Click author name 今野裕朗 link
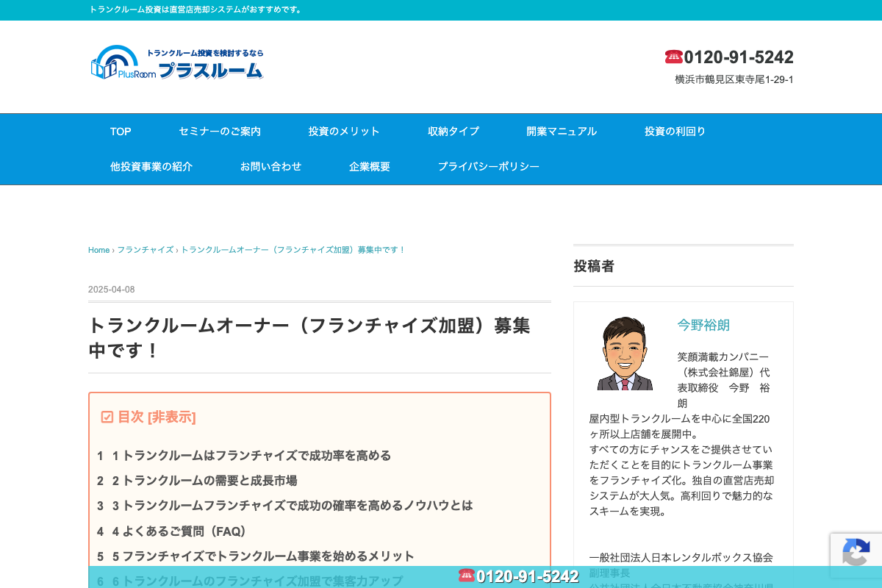Screen dimensions: 882x588 click(x=703, y=325)
